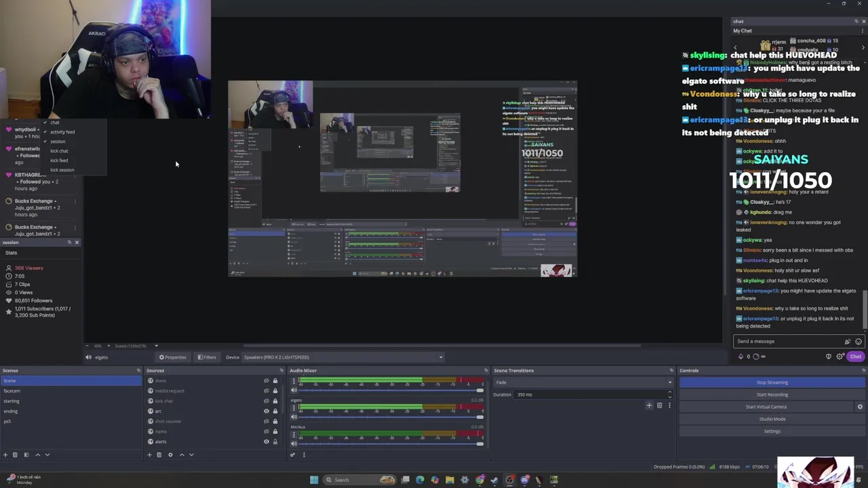Show the kick chat source

pyautogui.click(x=266, y=401)
